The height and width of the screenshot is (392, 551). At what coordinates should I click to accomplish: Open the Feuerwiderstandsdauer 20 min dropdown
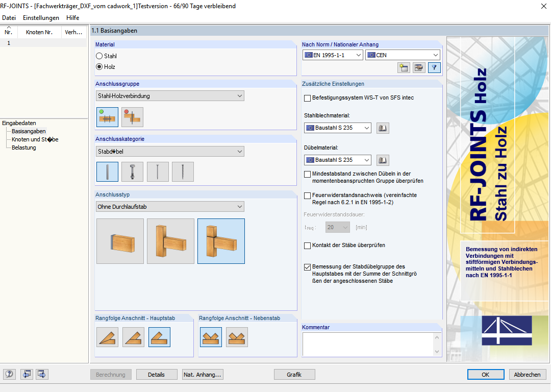338,228
